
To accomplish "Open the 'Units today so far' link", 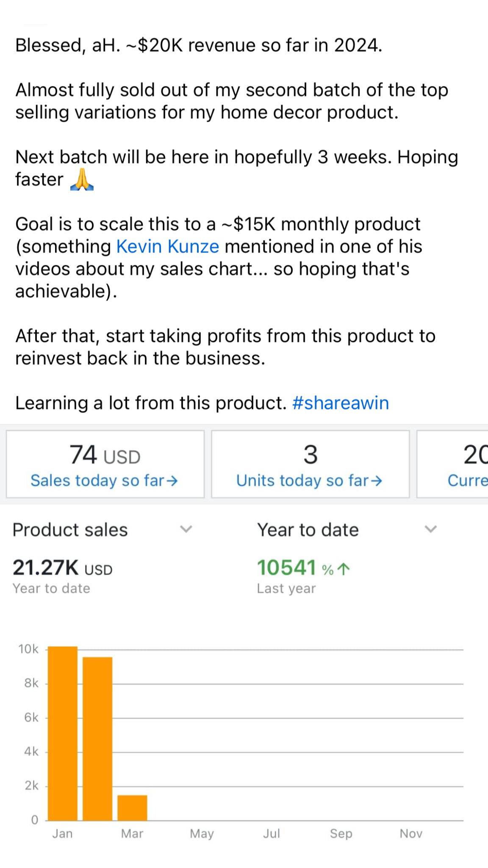I will (x=302, y=481).
